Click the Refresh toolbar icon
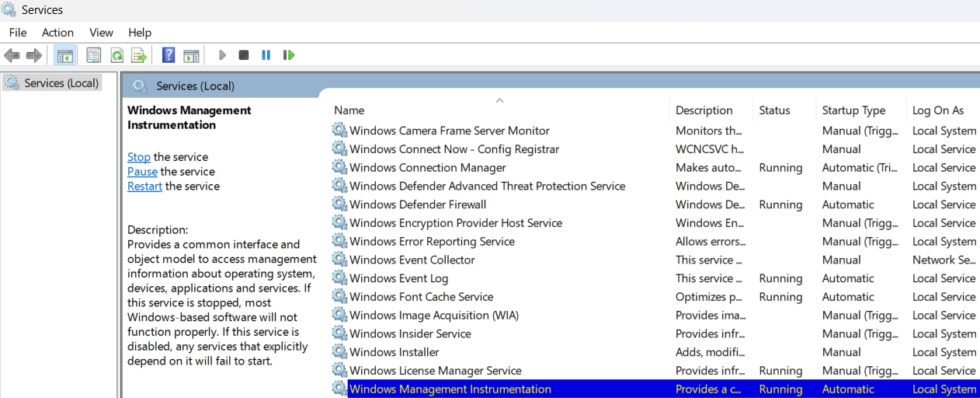Image resolution: width=980 pixels, height=398 pixels. pyautogui.click(x=116, y=55)
